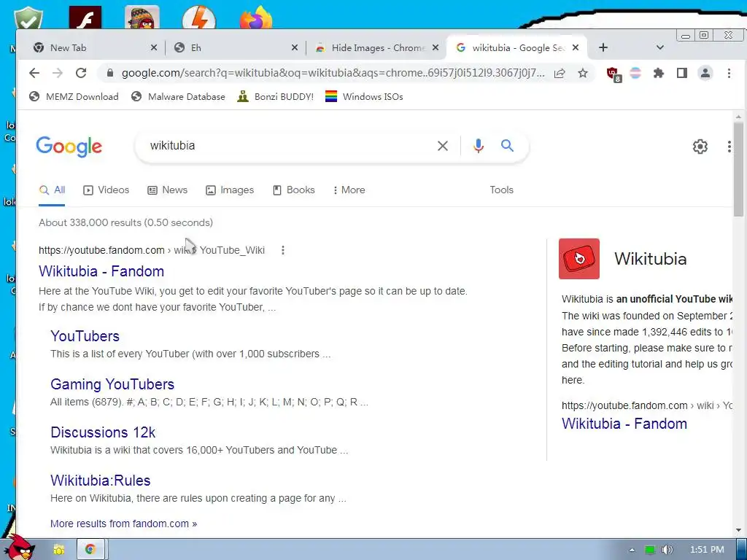The width and height of the screenshot is (747, 560).
Task: Expand the More search filters menu
Action: (349, 190)
